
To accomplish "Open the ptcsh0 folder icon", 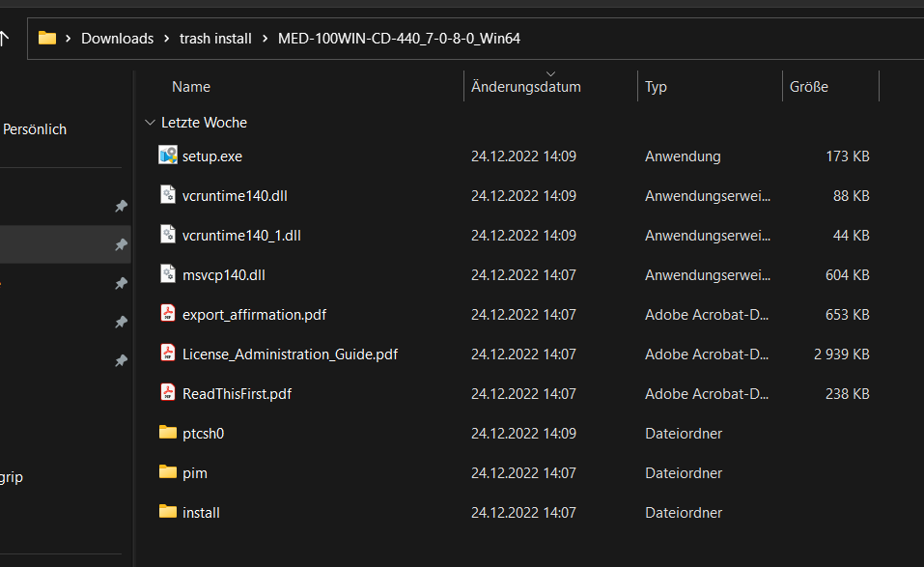I will (x=166, y=433).
